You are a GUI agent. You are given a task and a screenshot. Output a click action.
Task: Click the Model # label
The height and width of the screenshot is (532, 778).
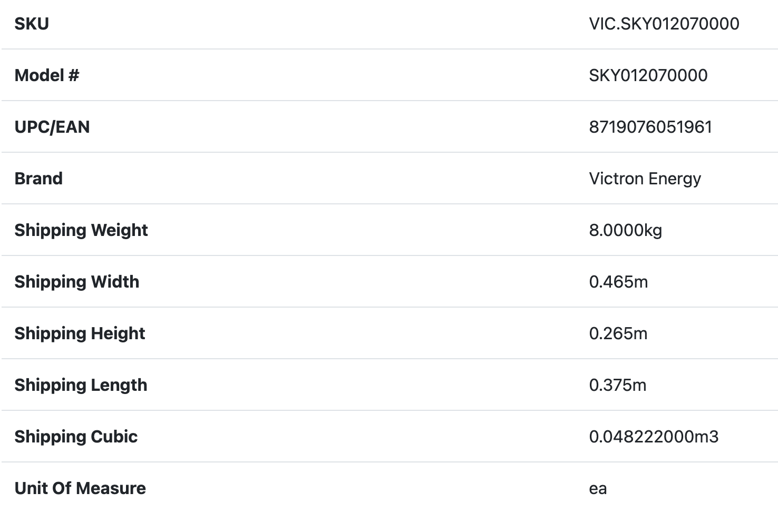[x=47, y=75]
